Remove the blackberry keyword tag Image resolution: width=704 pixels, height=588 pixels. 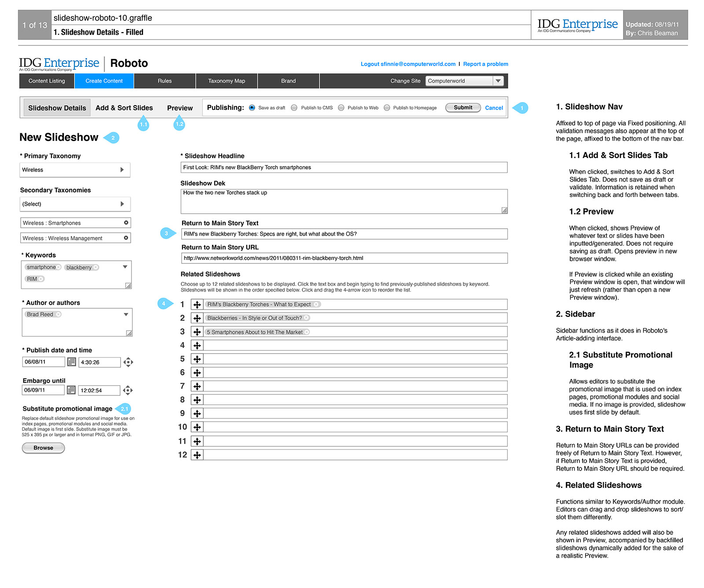95,267
